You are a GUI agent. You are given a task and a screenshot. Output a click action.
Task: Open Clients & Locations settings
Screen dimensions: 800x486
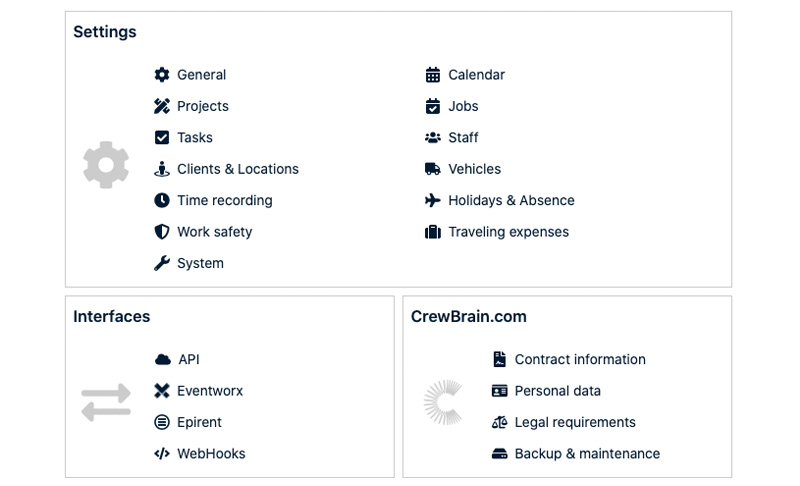point(237,169)
